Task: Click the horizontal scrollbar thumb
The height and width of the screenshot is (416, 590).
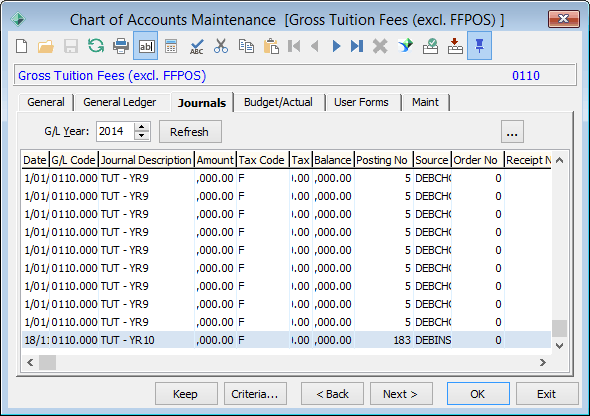Action: 48,363
